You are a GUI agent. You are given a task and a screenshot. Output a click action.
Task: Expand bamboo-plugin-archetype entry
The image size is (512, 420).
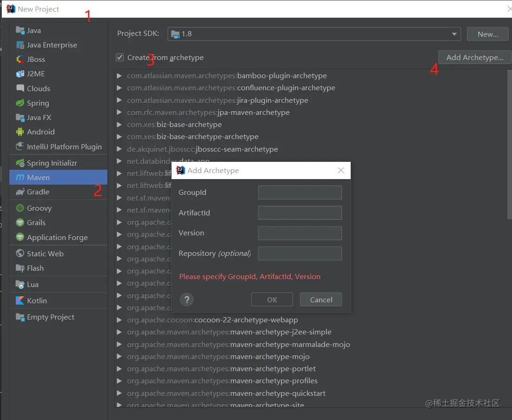pyautogui.click(x=119, y=76)
